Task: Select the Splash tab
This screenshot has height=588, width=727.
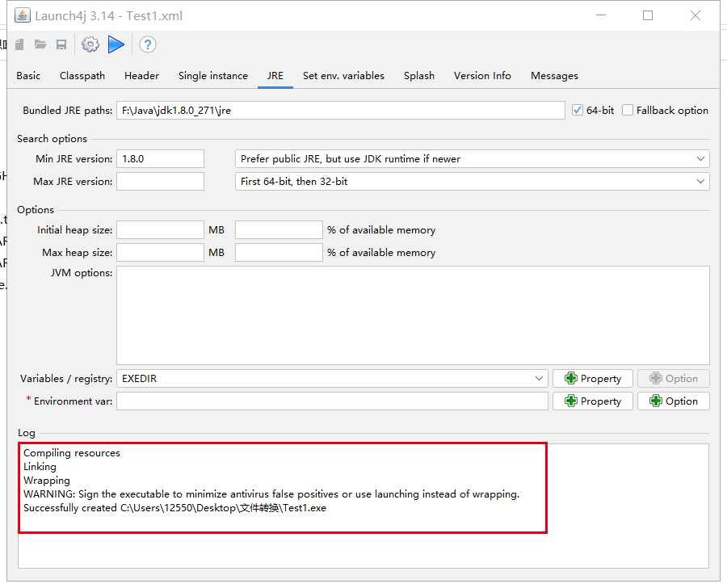Action: [x=419, y=76]
